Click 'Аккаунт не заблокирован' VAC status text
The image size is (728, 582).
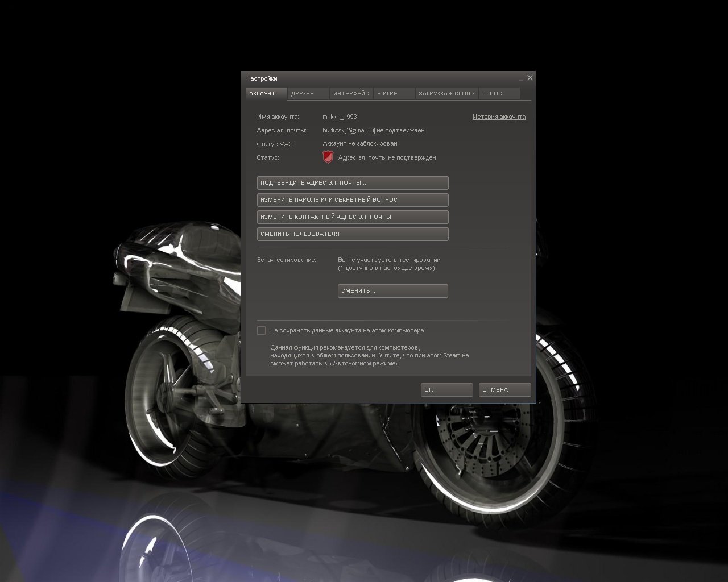[x=360, y=144]
